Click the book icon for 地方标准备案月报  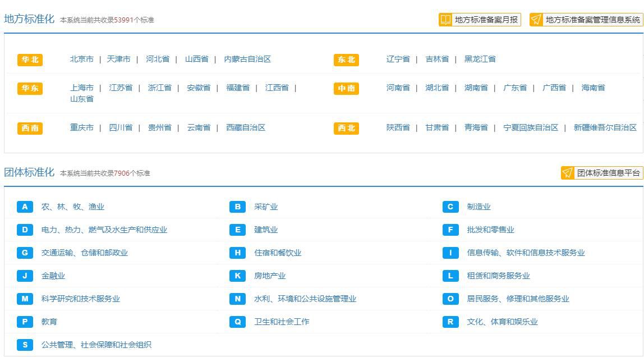(x=445, y=20)
